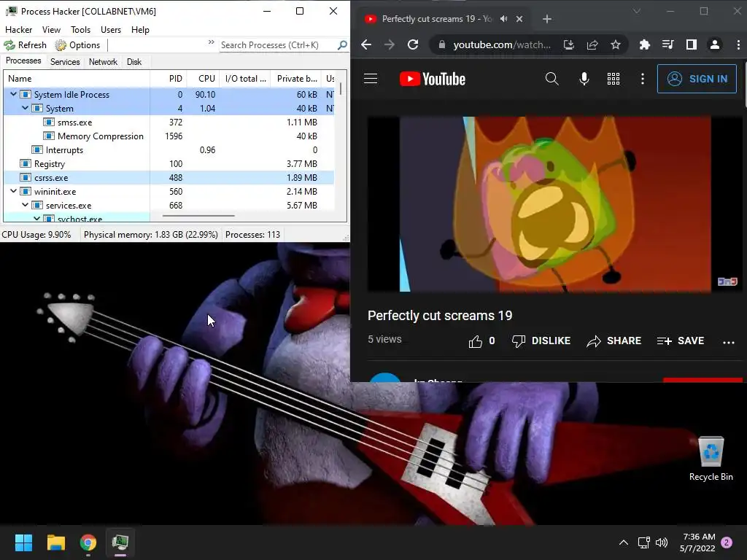Collapse the services.exe tree node
Image resolution: width=747 pixels, height=560 pixels.
click(x=26, y=205)
